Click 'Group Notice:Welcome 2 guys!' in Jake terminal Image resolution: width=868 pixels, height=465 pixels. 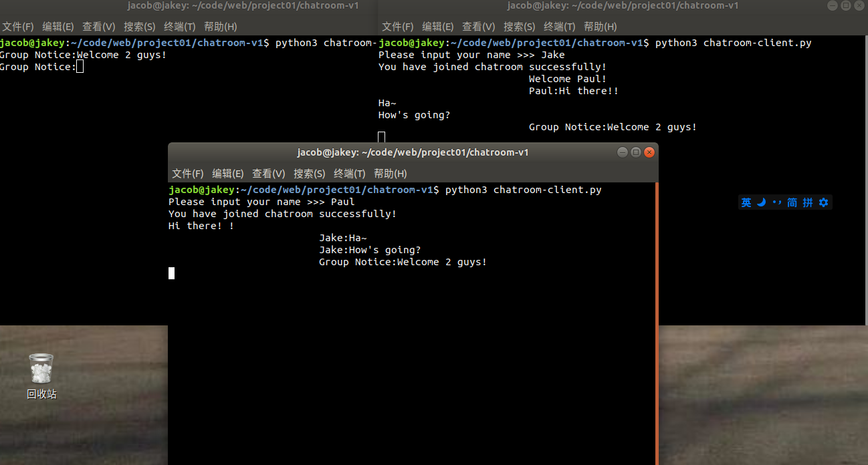(x=613, y=127)
